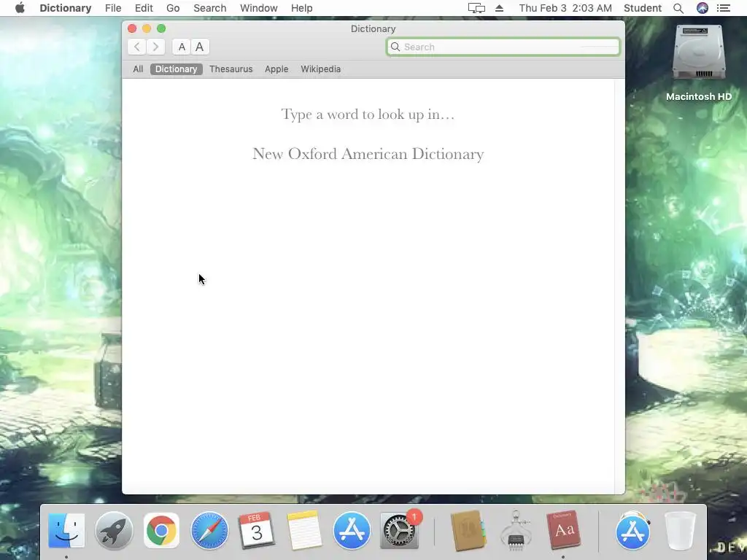This screenshot has width=747, height=560.
Task: Launch Google Chrome from the Dock
Action: 161,530
